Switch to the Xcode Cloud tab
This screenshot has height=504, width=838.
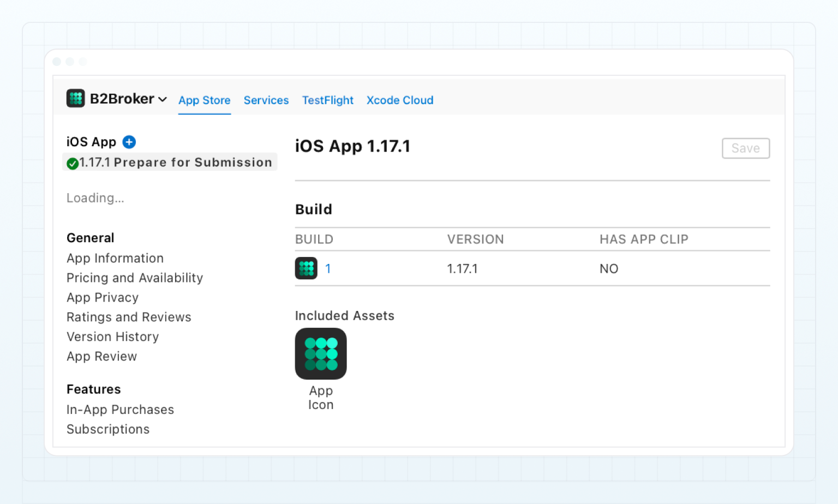click(x=399, y=100)
